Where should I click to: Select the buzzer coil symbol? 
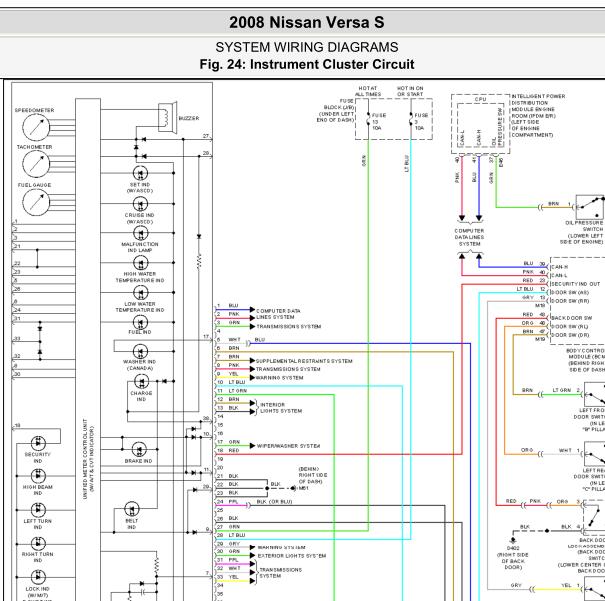click(x=167, y=117)
